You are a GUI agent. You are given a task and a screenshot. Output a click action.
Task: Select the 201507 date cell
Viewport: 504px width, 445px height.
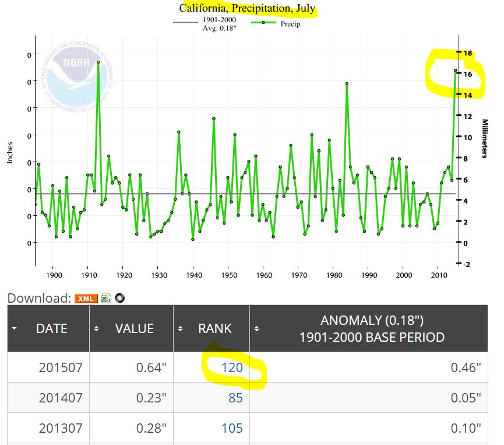pyautogui.click(x=61, y=367)
